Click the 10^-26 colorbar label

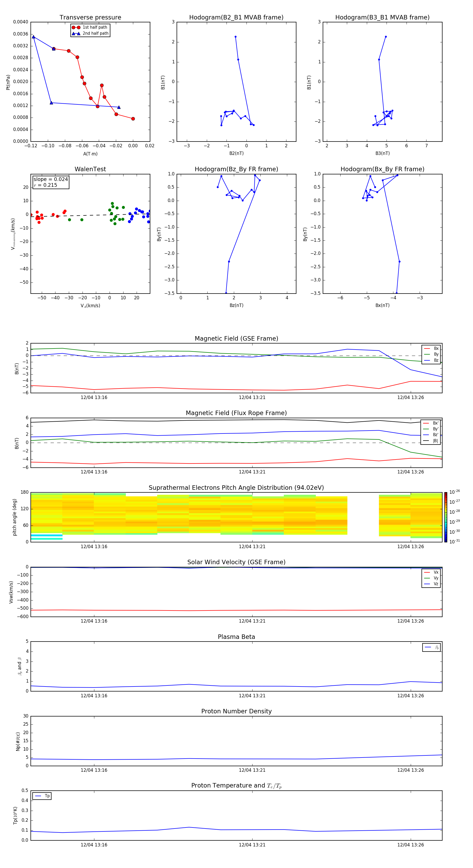[455, 492]
